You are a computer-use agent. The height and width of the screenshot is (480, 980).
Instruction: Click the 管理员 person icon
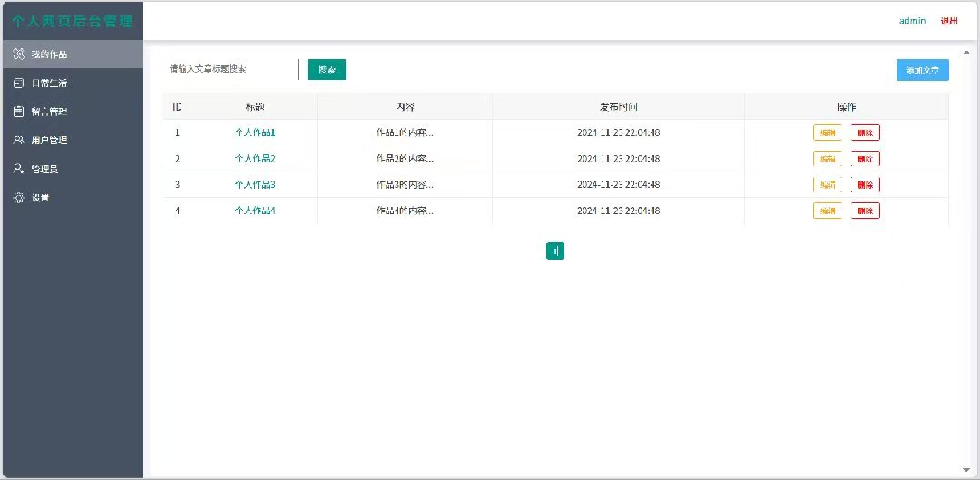tap(18, 169)
